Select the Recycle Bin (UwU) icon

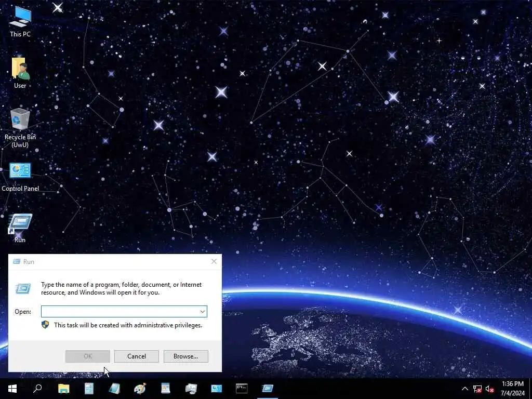click(20, 128)
